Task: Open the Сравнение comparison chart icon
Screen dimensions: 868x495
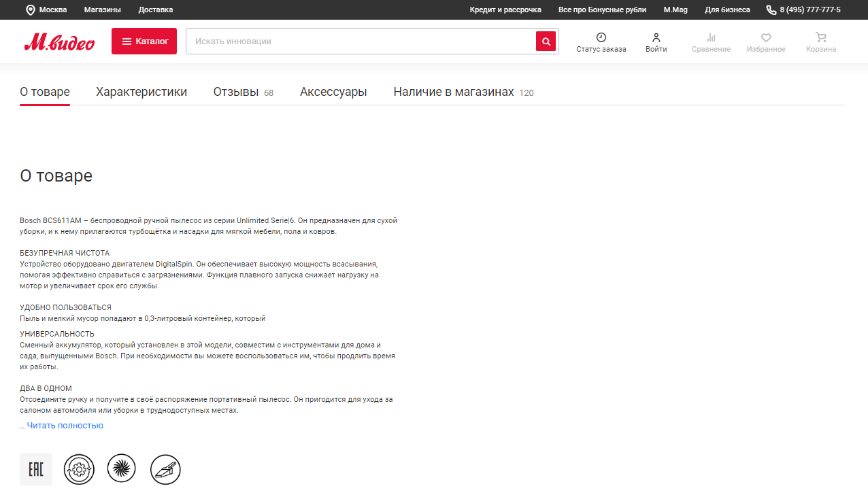Action: [x=711, y=37]
